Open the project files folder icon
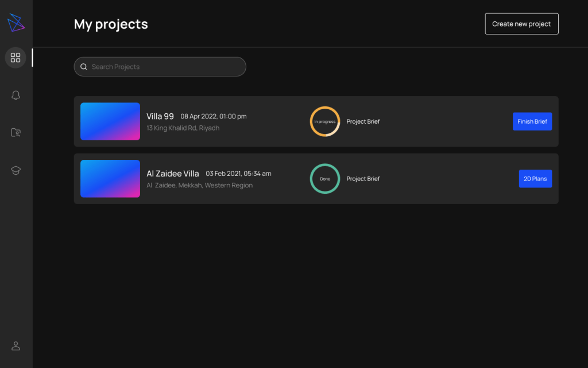Screen dimensions: 588x368 pos(16,133)
